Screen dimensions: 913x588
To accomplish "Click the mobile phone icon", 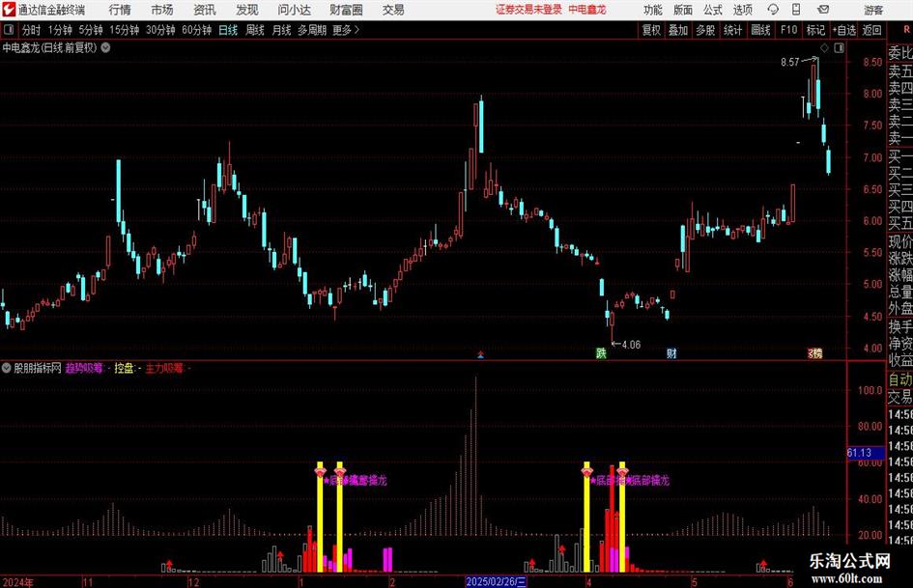I will 796,10.
